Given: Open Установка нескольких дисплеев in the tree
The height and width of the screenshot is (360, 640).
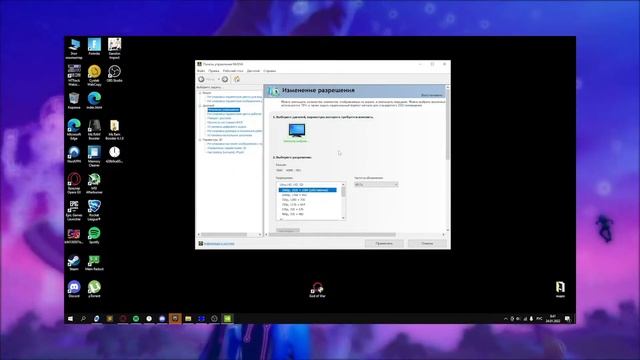Looking at the screenshot, I should click(x=229, y=135).
